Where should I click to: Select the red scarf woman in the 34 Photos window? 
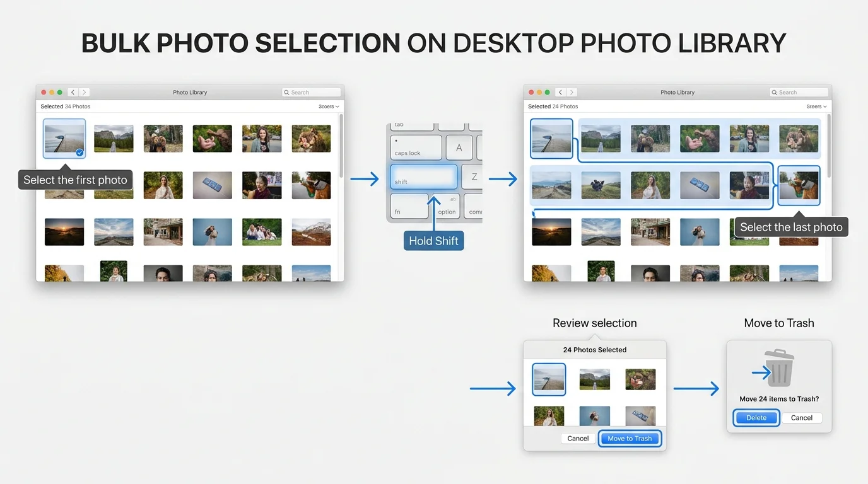coord(262,185)
